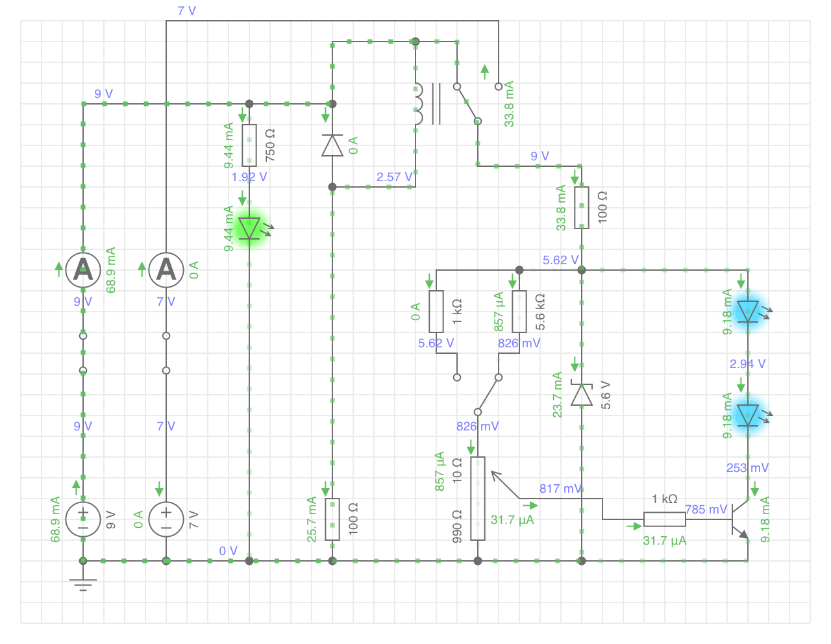The width and height of the screenshot is (831, 644).
Task: Toggle the relay contact switch
Action: click(x=467, y=104)
